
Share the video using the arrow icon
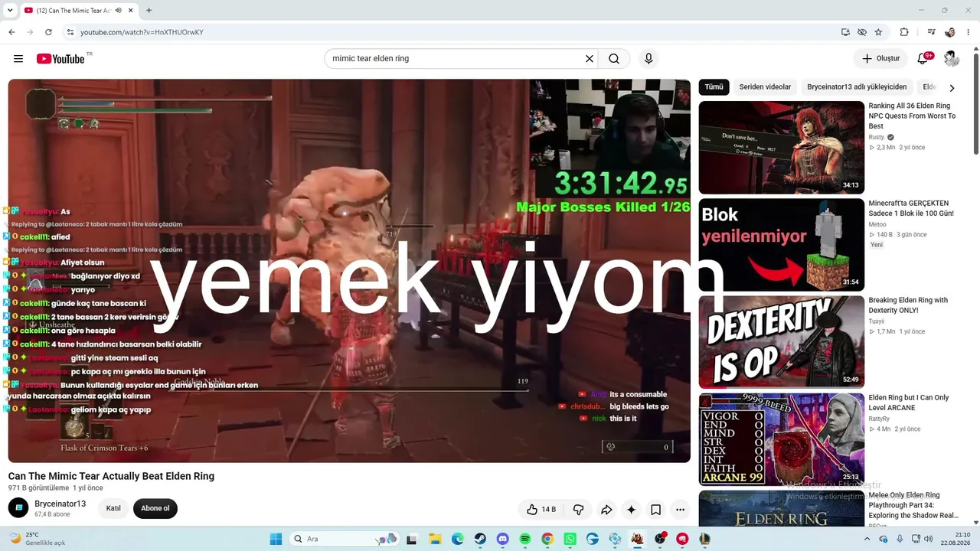coord(606,510)
